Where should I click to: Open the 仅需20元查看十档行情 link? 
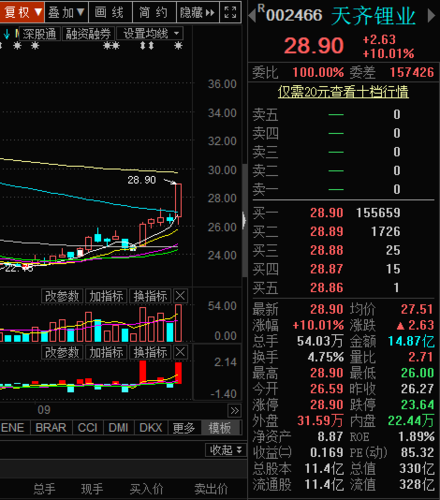(343, 92)
